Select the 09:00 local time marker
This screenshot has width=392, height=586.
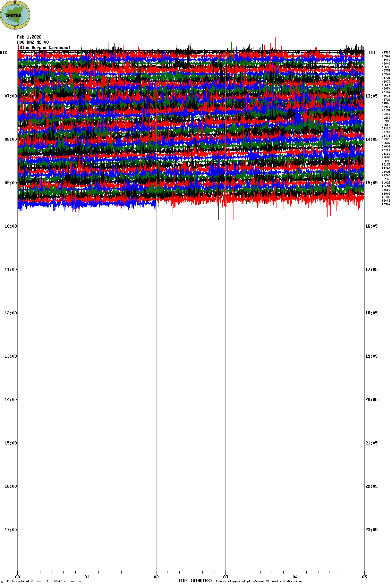[10, 183]
